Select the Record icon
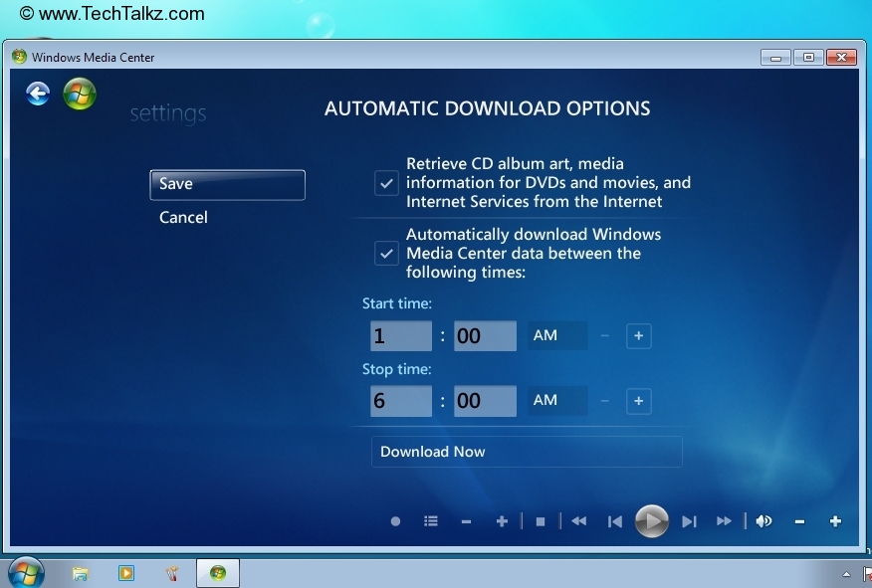The width and height of the screenshot is (872, 588). [x=395, y=520]
